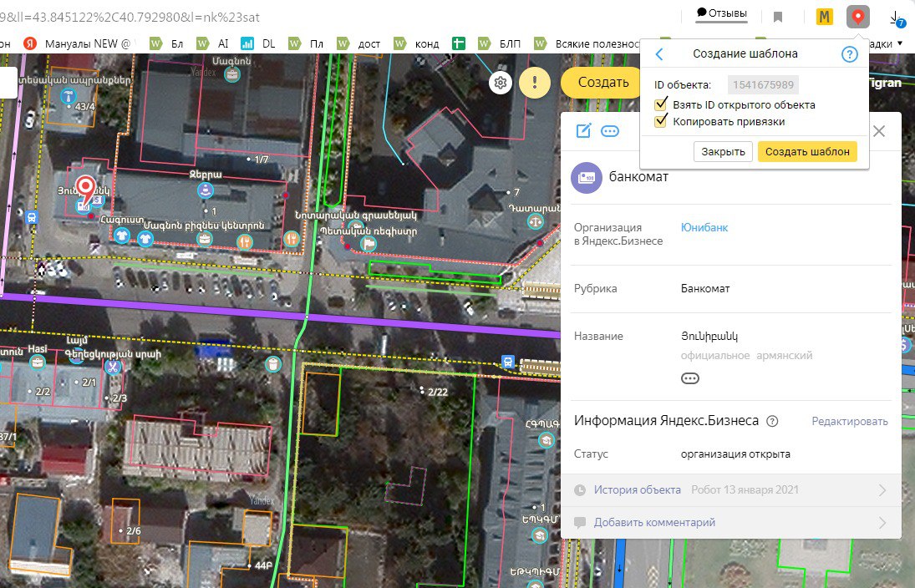Click Добавить комментарий text

point(654,523)
